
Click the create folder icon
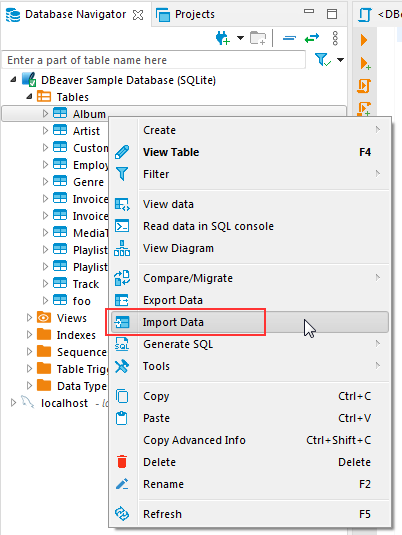258,38
